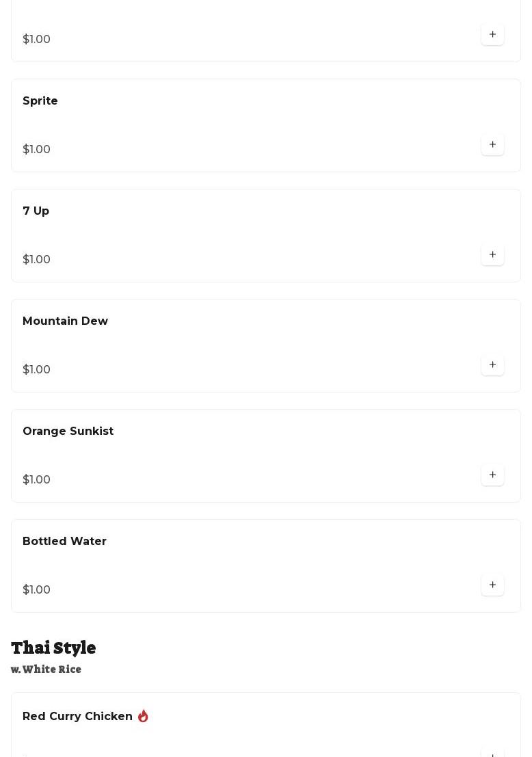Image resolution: width=532 pixels, height=757 pixels.
Task: Click the plus button for Bottled Water
Action: point(492,585)
